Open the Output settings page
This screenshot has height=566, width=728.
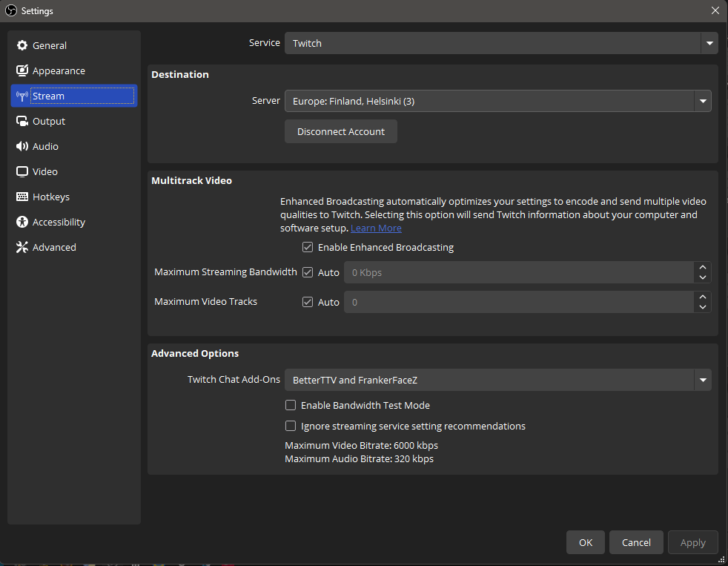pyautogui.click(x=74, y=122)
